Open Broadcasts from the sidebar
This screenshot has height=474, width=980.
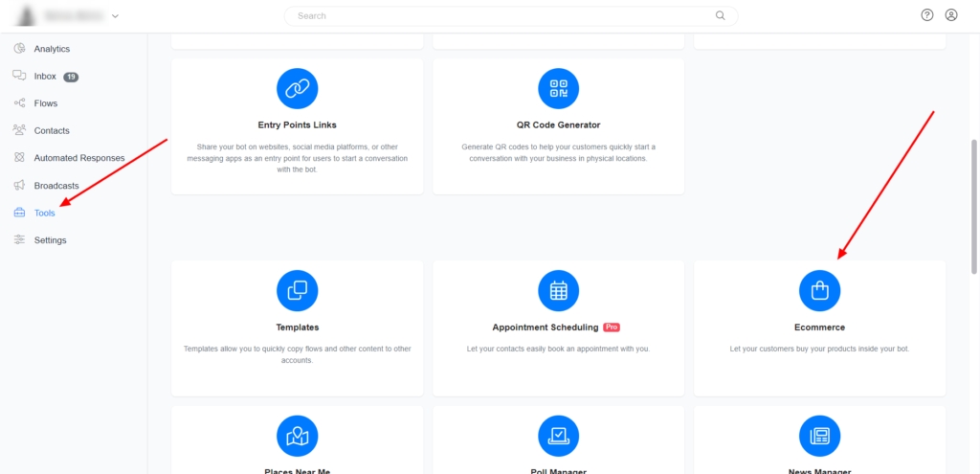pos(56,185)
